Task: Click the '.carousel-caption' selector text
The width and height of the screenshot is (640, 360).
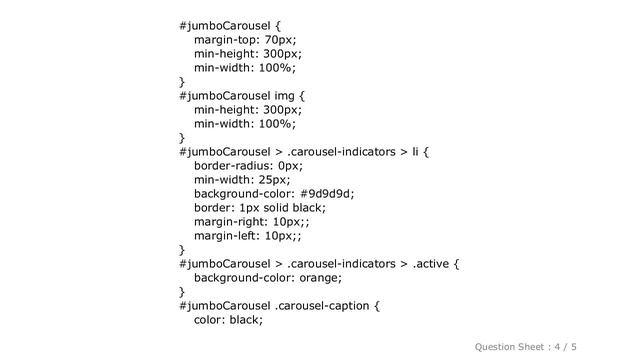Action: tap(322, 306)
